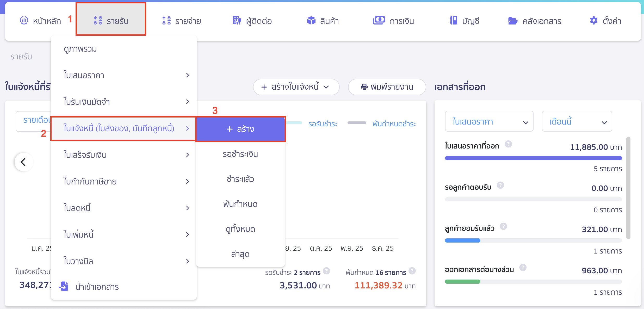Click the บัญชี accounting book icon

[x=453, y=20]
